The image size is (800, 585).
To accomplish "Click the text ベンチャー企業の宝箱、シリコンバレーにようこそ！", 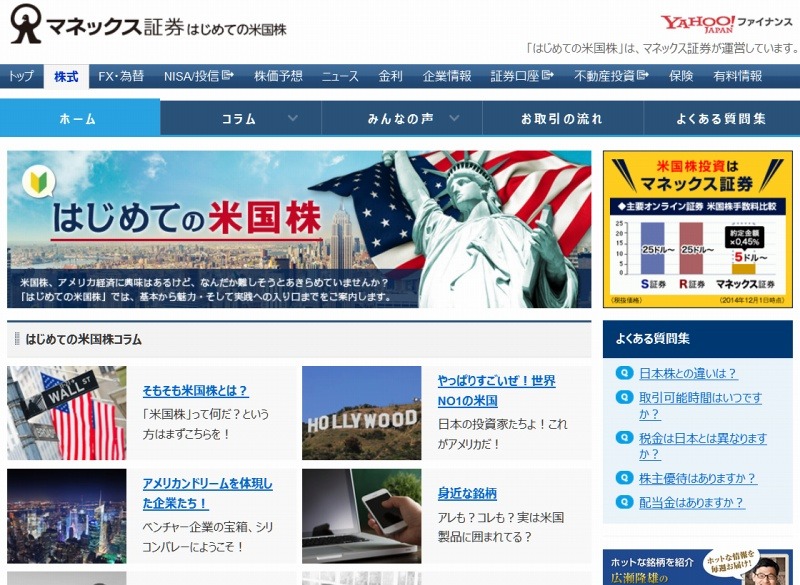I will pos(208,537).
